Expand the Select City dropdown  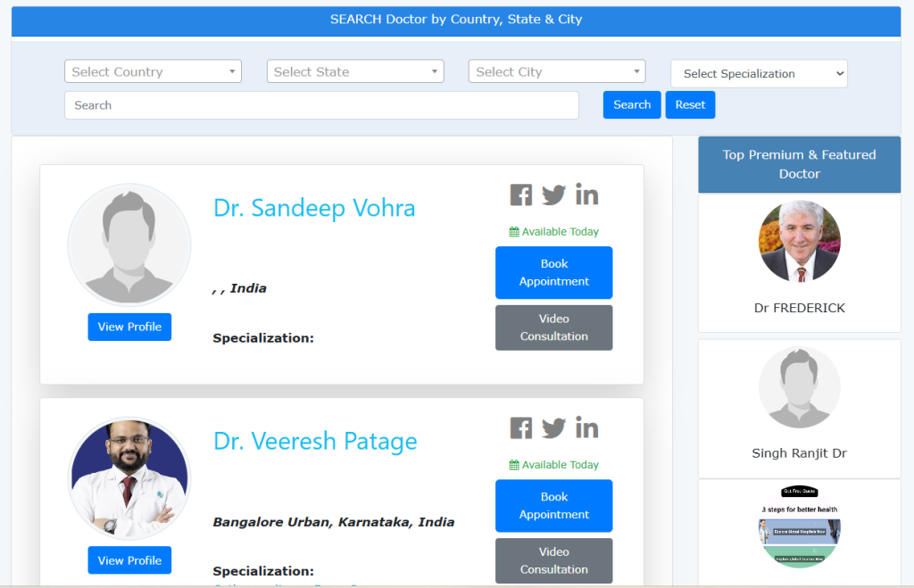click(x=557, y=71)
